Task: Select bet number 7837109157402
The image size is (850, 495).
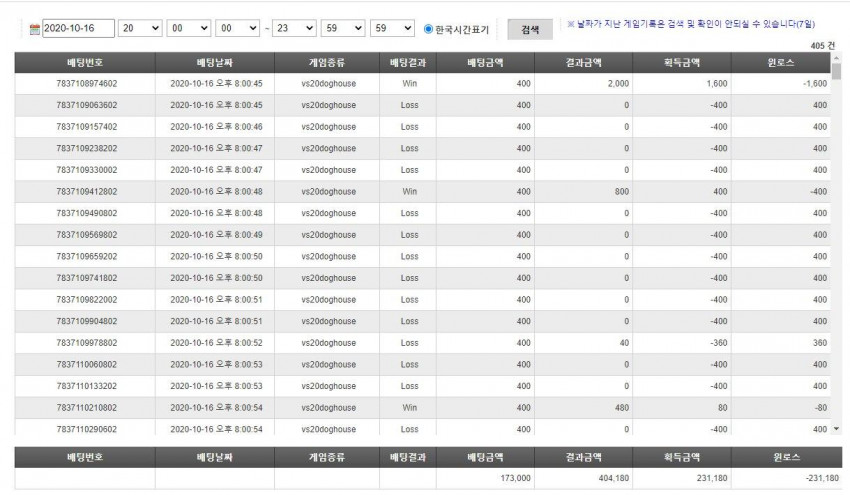Action: 87,127
